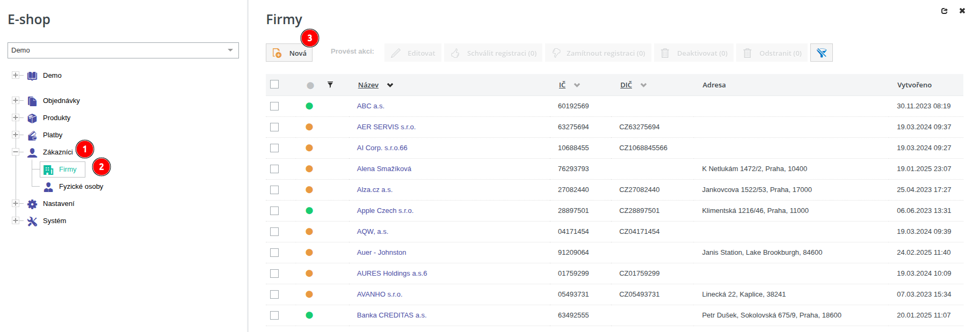
Task: Click the Objednávky documents icon
Action: click(x=32, y=101)
